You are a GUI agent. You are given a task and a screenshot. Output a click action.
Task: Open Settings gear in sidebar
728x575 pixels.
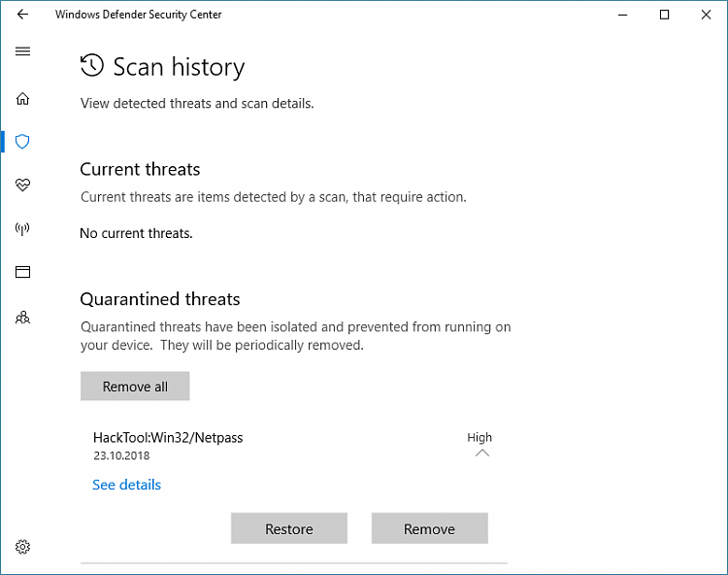[x=22, y=547]
